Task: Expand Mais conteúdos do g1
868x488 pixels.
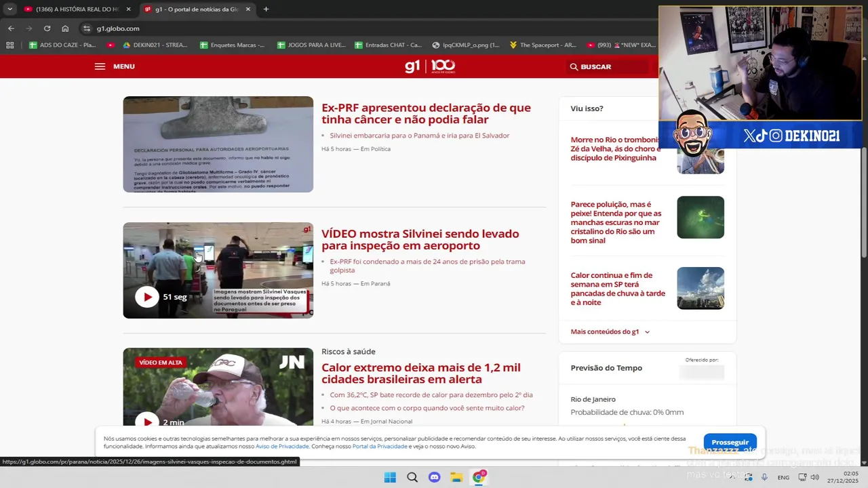Action: point(610,331)
